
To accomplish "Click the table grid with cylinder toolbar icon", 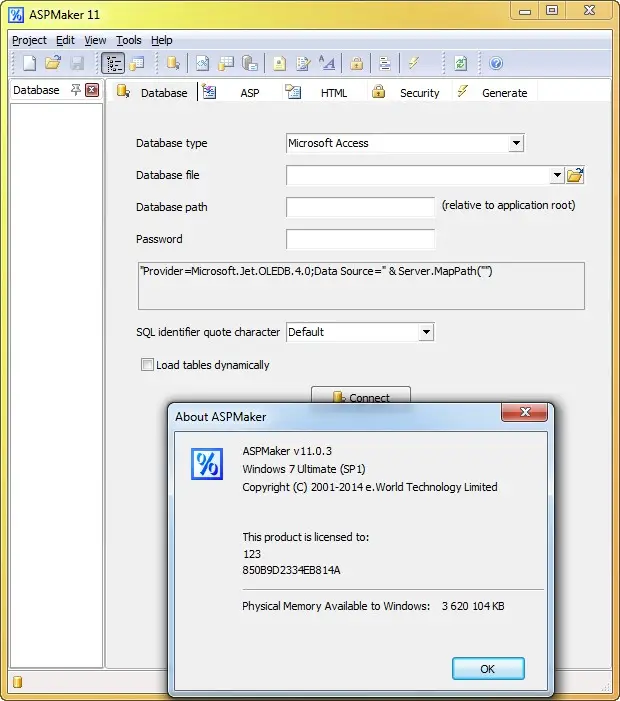I will [226, 63].
